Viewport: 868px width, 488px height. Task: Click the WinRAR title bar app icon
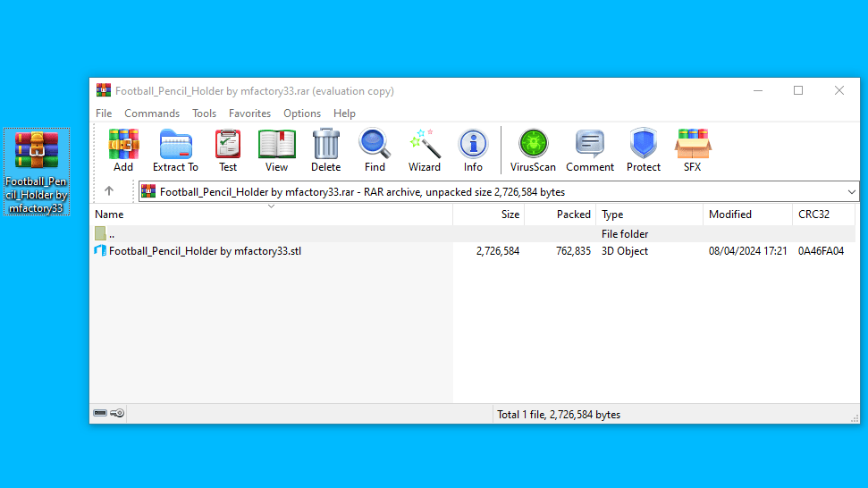pos(104,90)
